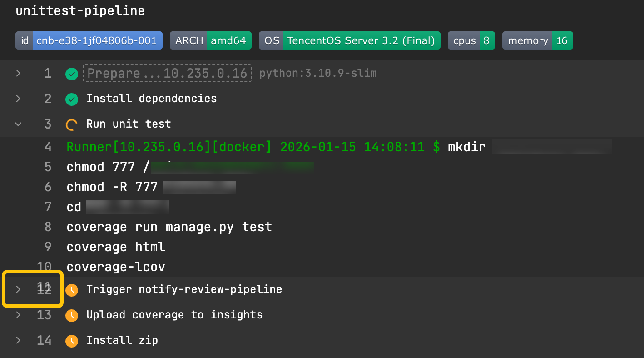This screenshot has height=358, width=644.
Task: Expand the Upload coverage to insights row
Action: tap(18, 315)
